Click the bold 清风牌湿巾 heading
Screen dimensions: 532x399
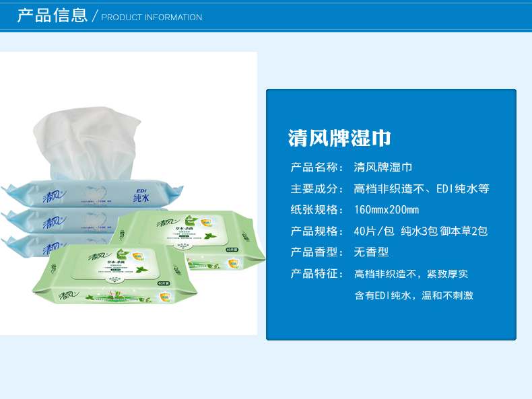(339, 138)
